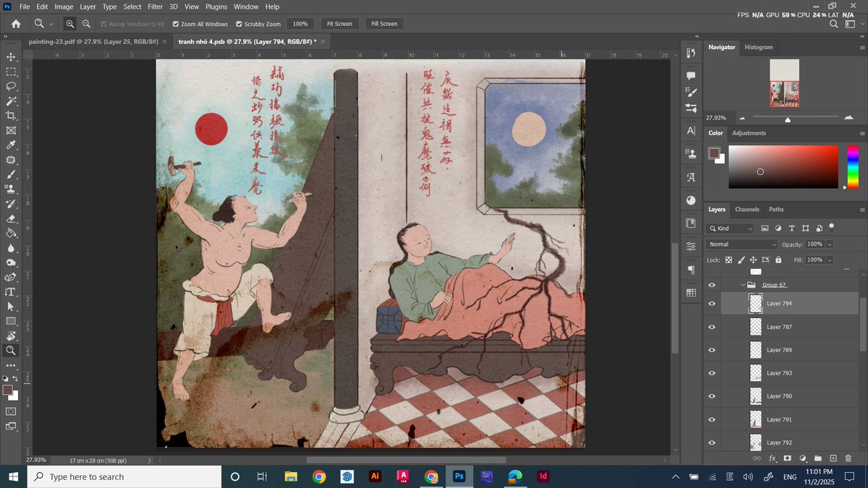The image size is (868, 488).
Task: Switch to the Channels tab
Action: pos(747,210)
